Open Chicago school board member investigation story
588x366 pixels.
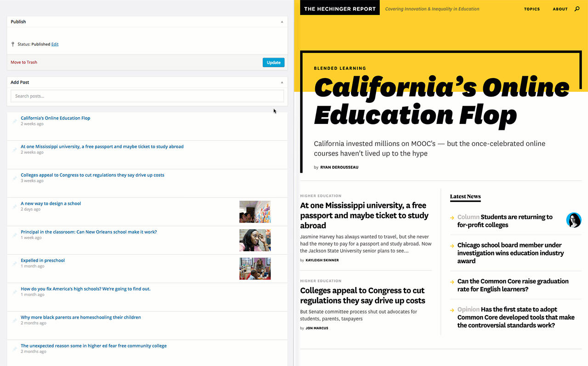[510, 253]
